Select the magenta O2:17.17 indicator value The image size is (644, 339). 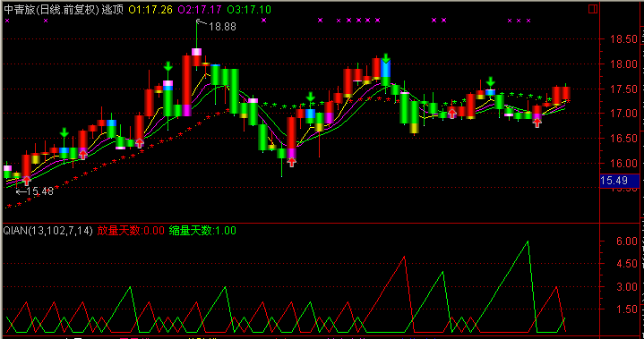200,10
